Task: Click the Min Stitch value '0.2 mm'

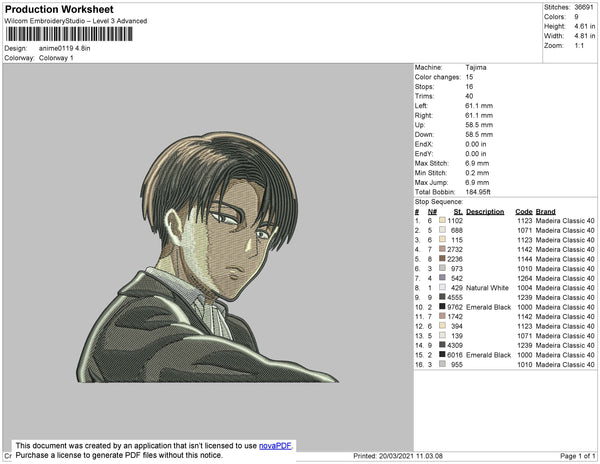Action: [477, 173]
